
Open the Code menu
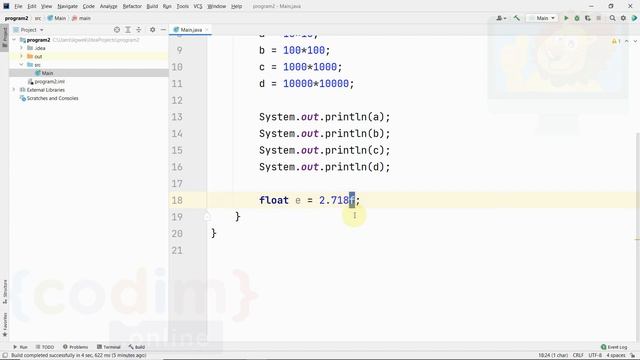coord(89,7)
